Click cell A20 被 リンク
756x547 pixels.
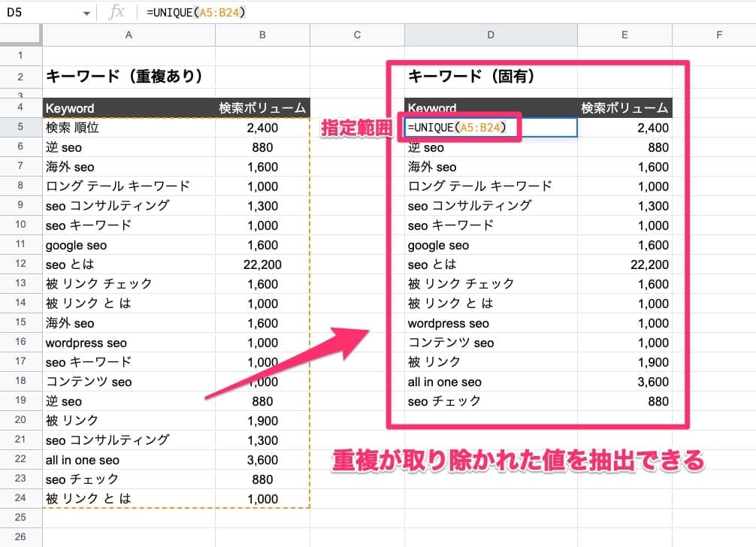(x=129, y=421)
